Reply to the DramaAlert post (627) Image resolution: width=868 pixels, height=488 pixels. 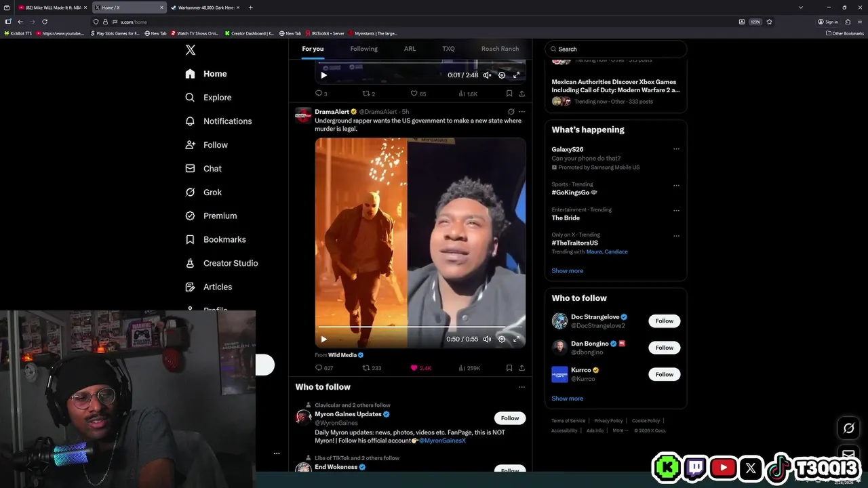pyautogui.click(x=324, y=368)
